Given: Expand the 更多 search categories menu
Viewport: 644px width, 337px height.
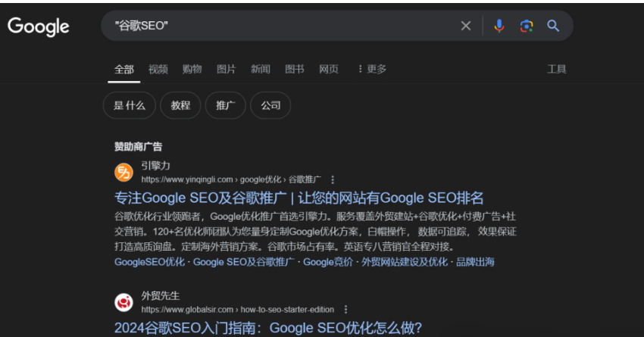Looking at the screenshot, I should 371,69.
